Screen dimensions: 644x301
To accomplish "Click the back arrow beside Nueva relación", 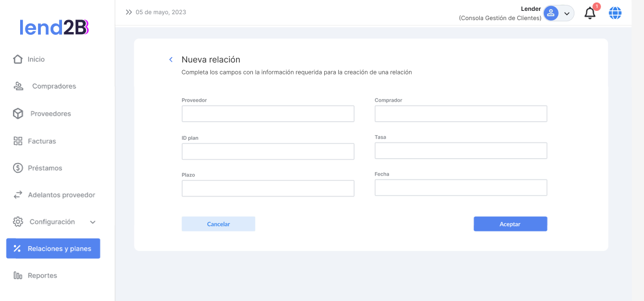I will 171,60.
